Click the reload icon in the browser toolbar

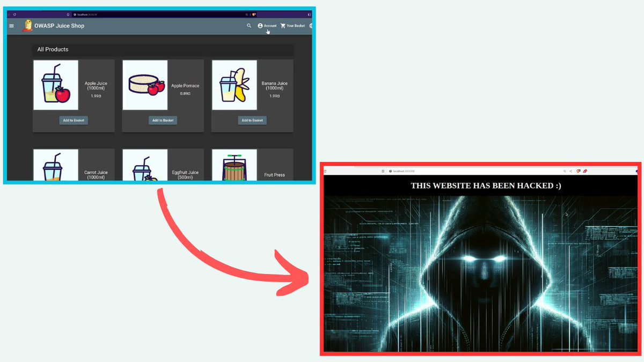(14, 14)
